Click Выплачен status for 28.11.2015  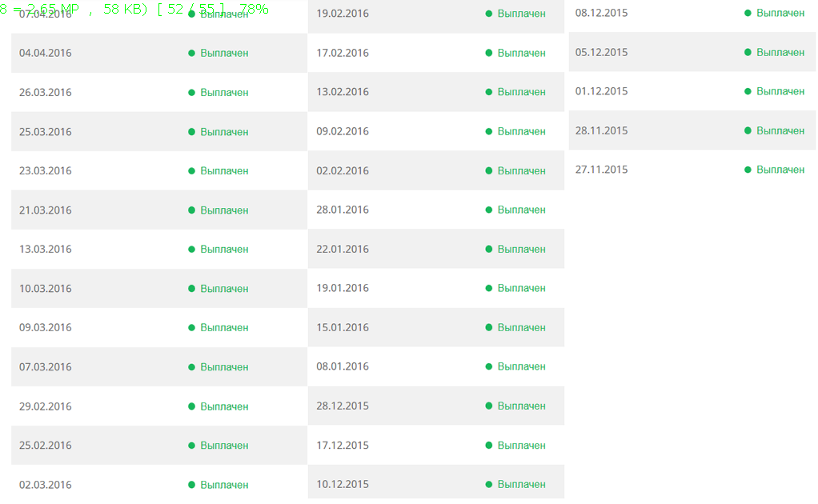tap(780, 130)
